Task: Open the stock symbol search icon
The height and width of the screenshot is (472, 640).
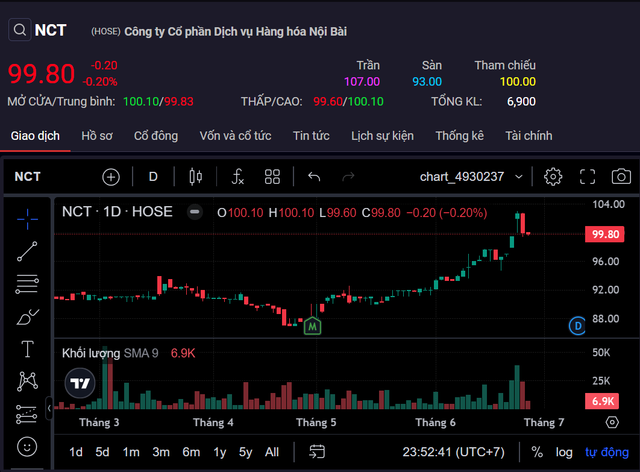Action: click(20, 30)
